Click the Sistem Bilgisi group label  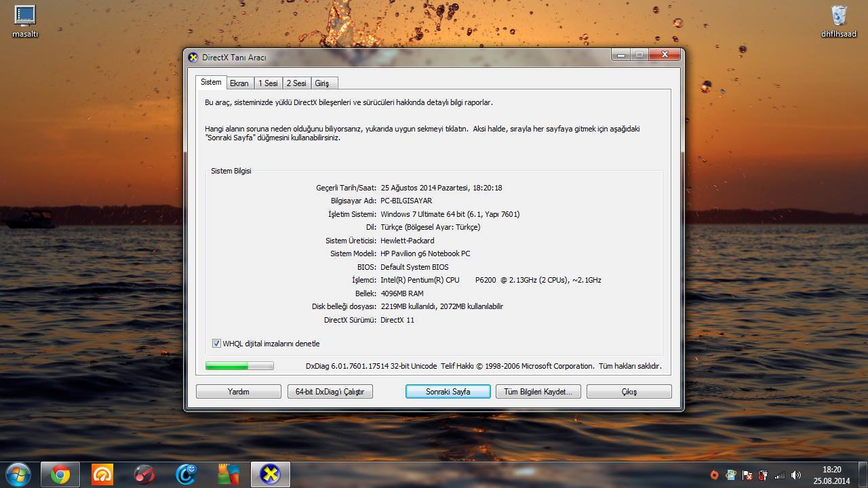[x=231, y=171]
